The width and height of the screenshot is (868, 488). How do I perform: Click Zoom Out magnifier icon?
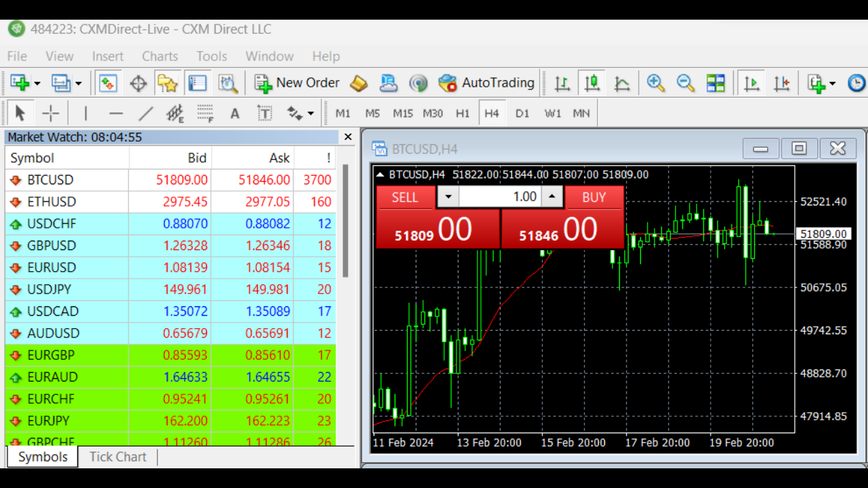(686, 83)
